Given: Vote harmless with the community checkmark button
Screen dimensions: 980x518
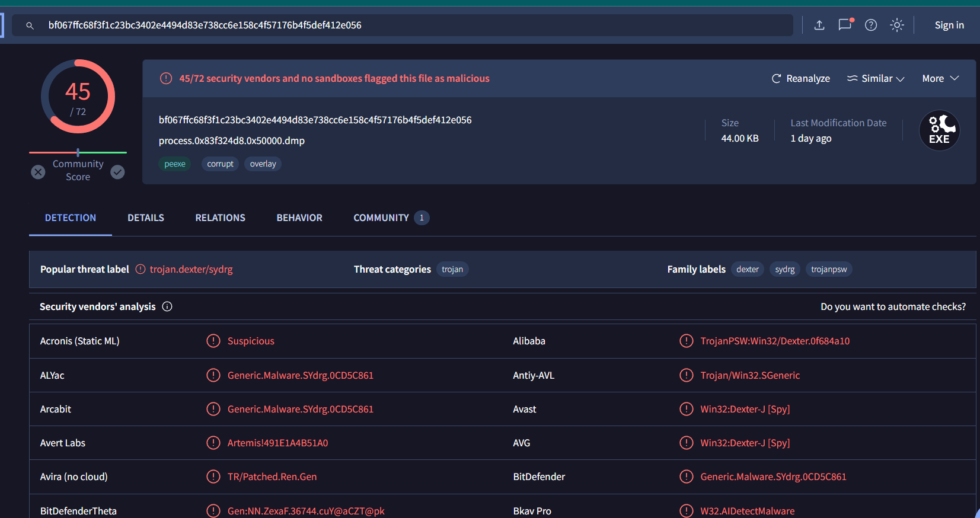Looking at the screenshot, I should [x=118, y=172].
